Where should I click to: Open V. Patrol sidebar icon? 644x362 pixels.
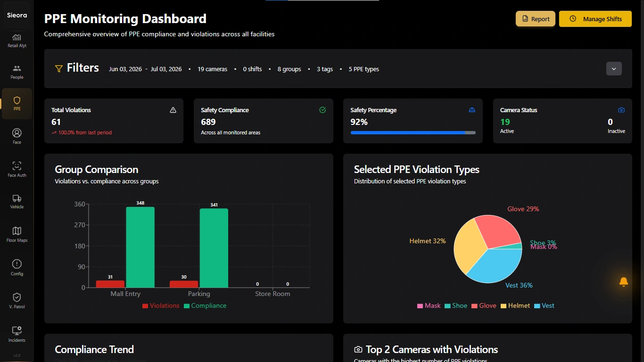coord(17,300)
